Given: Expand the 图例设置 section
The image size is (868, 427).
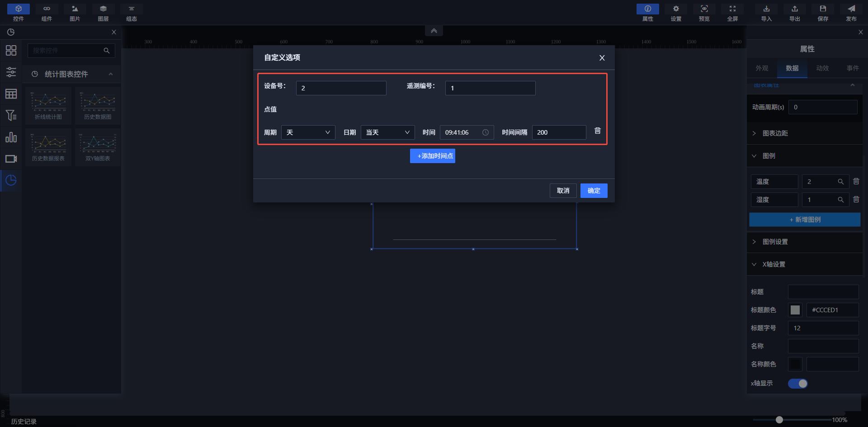Looking at the screenshot, I should (x=805, y=242).
